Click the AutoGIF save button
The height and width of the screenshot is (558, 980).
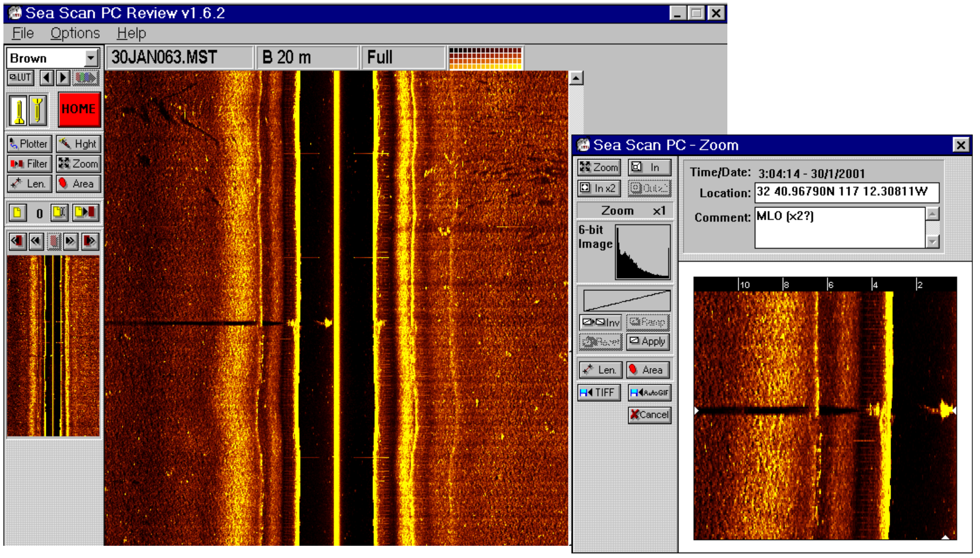(649, 393)
